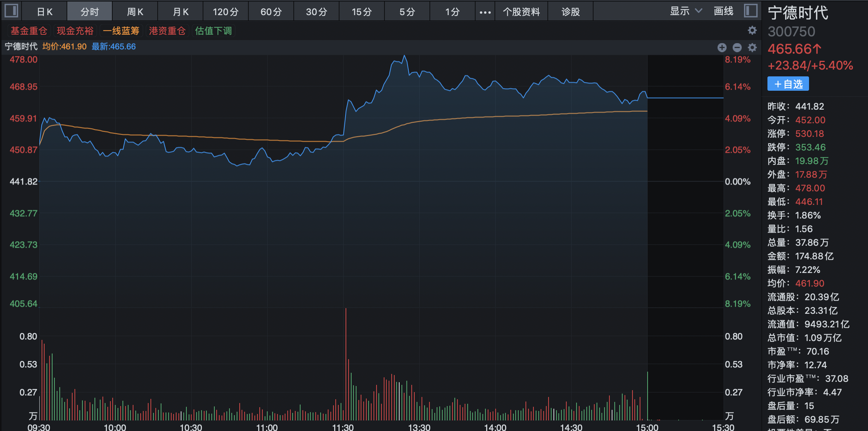Open the 画线 drawing tool
Viewport: 868px width, 431px height.
[723, 11]
